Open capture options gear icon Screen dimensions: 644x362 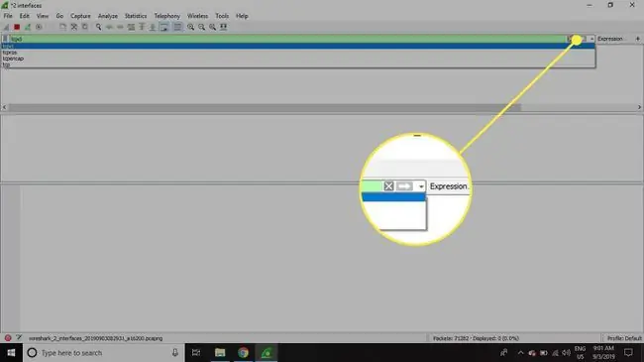click(x=39, y=27)
